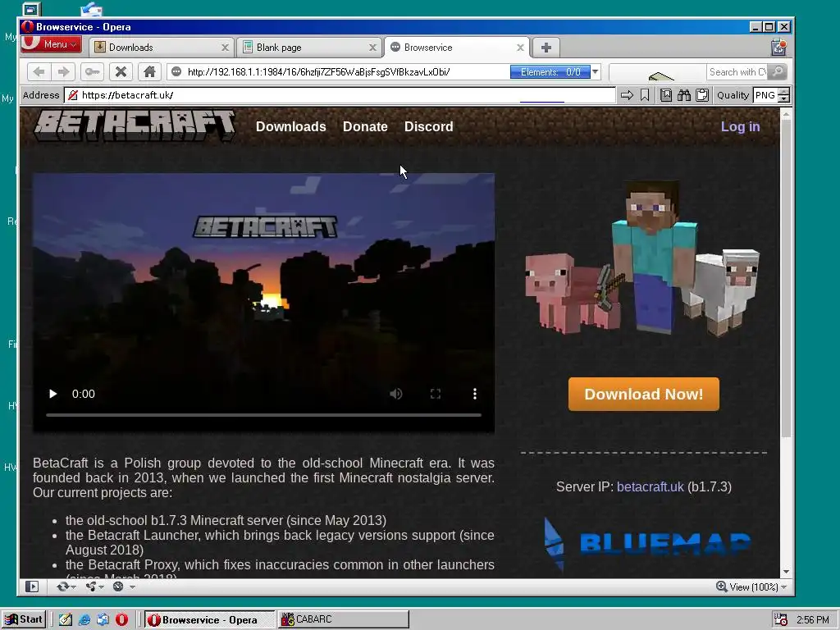840x630 pixels.
Task: Close the Downloads tab
Action: (225, 48)
